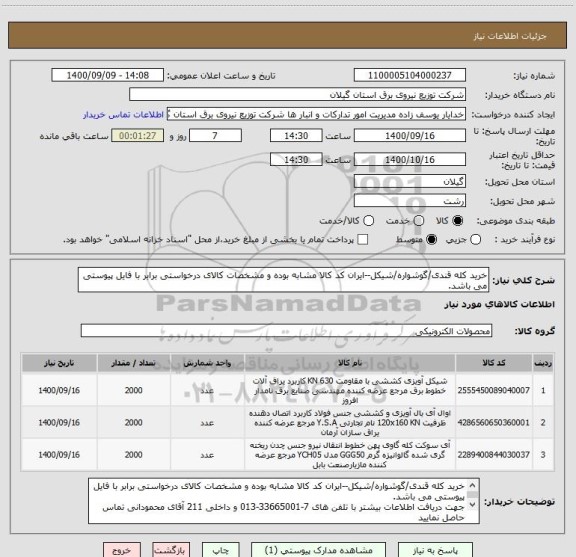Click the delivery province field گیلان

coord(410,182)
